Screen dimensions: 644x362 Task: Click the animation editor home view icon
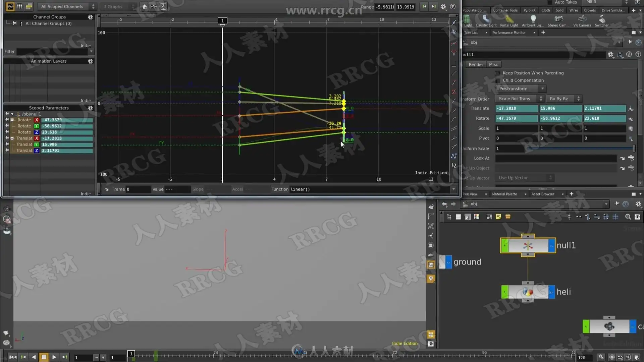point(145,7)
